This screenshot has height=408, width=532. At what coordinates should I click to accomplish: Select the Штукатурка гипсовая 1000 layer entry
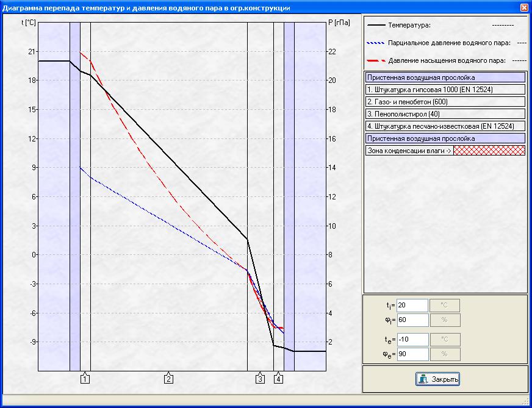click(445, 90)
